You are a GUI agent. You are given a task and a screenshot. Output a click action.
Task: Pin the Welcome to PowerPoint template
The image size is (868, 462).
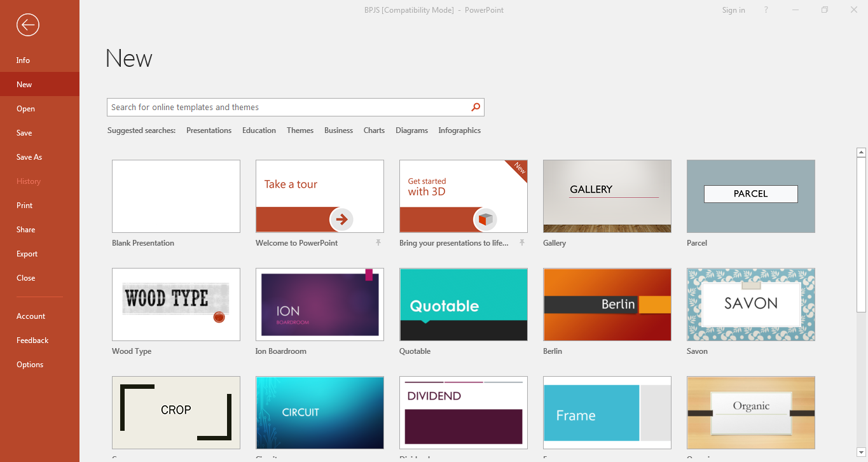coord(378,242)
